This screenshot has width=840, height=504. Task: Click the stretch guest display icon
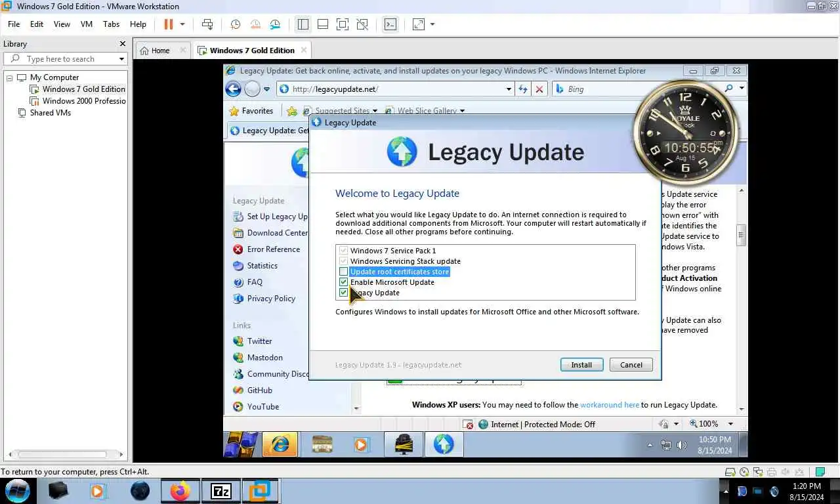tap(418, 24)
